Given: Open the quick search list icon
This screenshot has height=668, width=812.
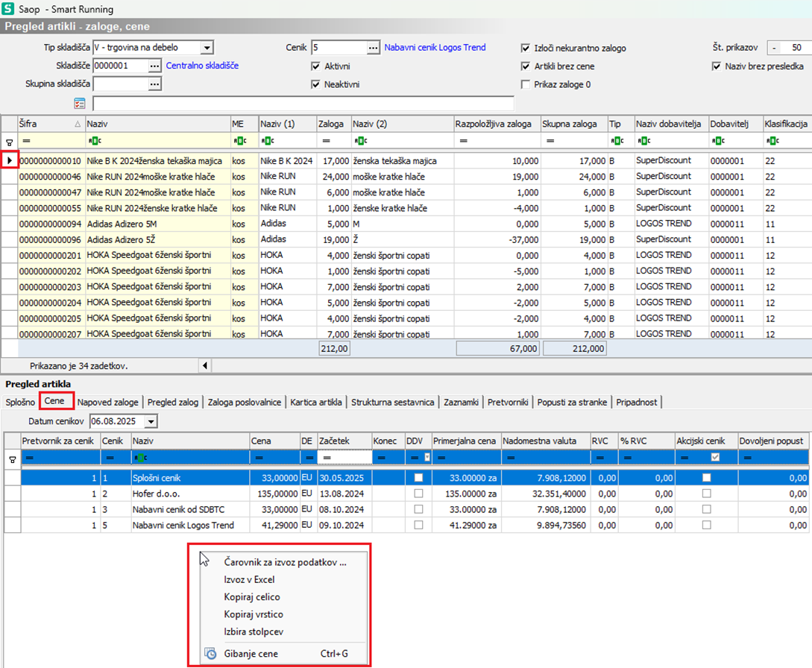Looking at the screenshot, I should coord(79,104).
